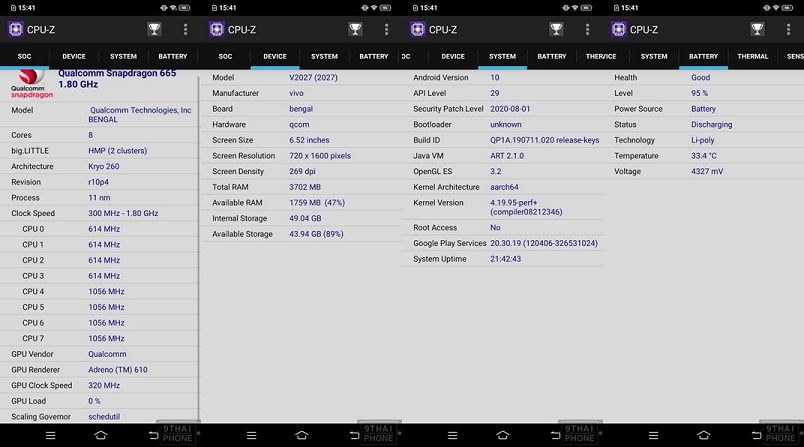Image resolution: width=804 pixels, height=447 pixels.
Task: Select the highlighted SYSTEM tab in the third screen
Action: tap(502, 56)
